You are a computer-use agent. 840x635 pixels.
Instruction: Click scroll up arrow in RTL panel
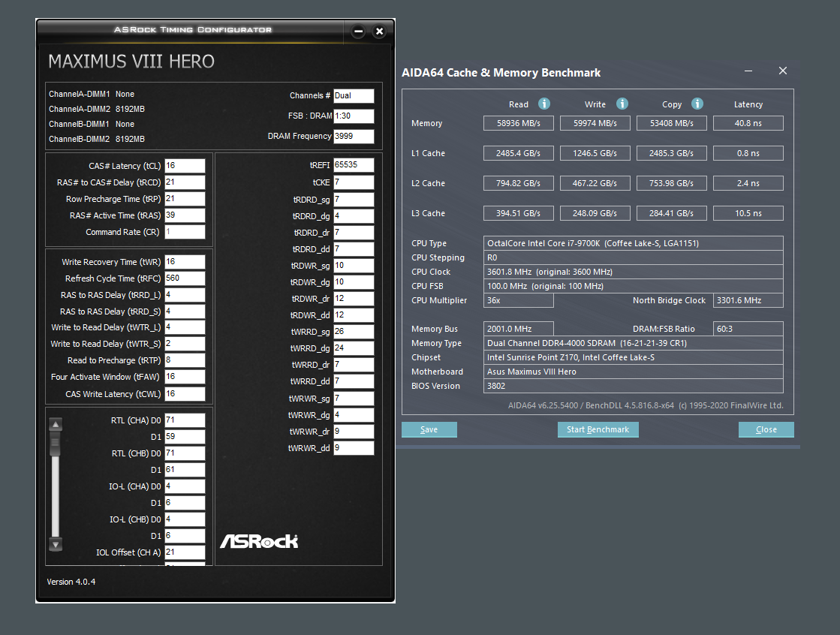[x=56, y=425]
